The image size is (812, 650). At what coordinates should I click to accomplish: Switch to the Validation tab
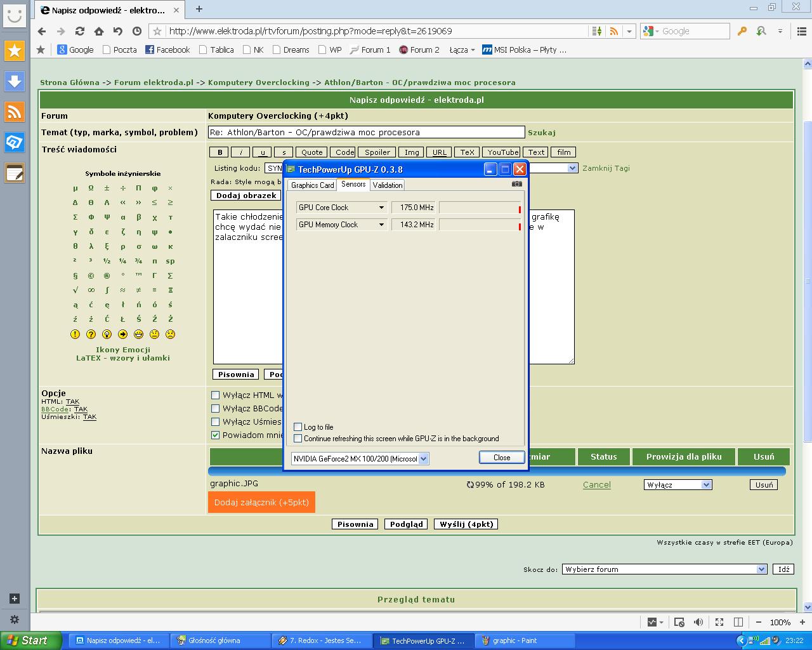click(387, 185)
